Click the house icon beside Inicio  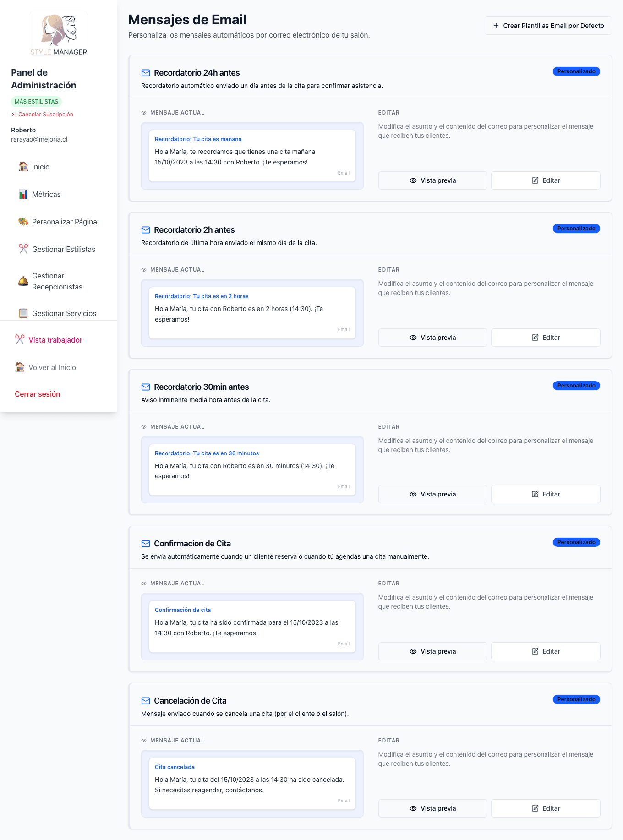[x=23, y=167]
